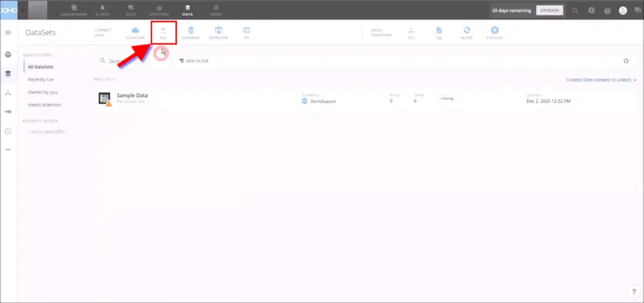Viewport: 644px width, 303px height.
Task: Open the ETL magic transform
Action: click(x=411, y=32)
